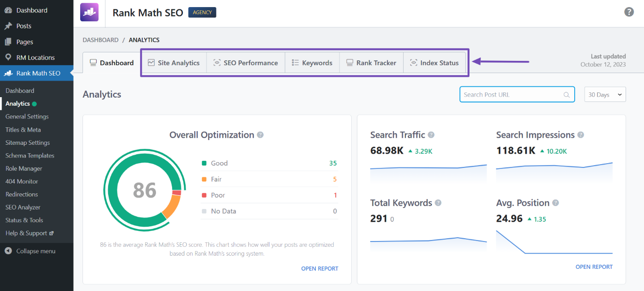Click the 24.96 average position value
The height and width of the screenshot is (291, 644).
pyautogui.click(x=509, y=219)
